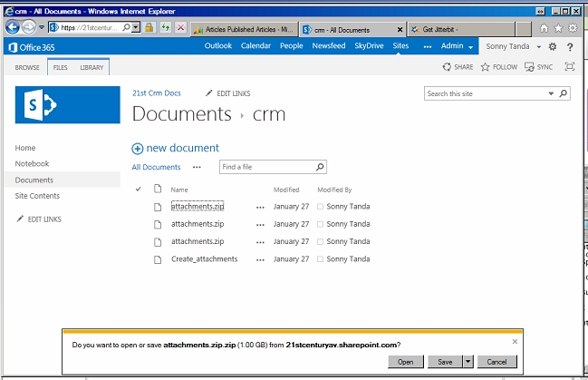The width and height of the screenshot is (588, 380).
Task: Open the ellipsis menu for Create_attachments
Action: (x=260, y=260)
